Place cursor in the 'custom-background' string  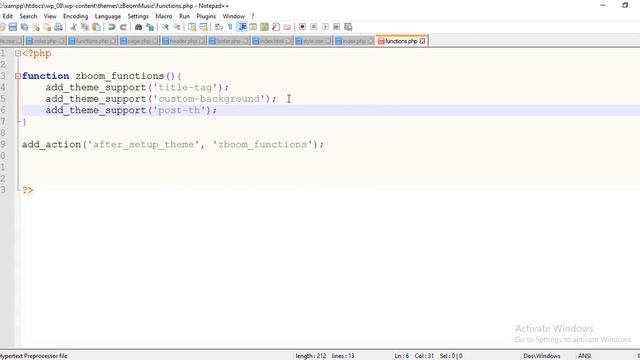209,99
